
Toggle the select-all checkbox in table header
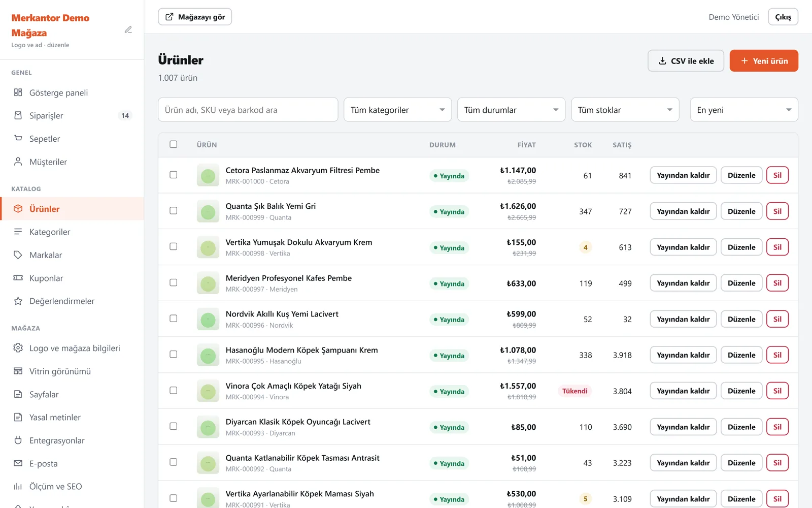coord(174,144)
